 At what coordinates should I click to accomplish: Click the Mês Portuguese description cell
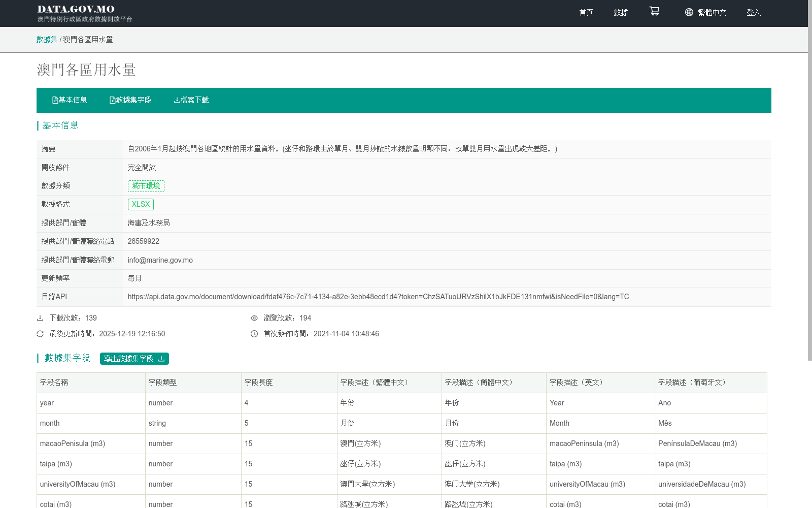click(x=711, y=423)
